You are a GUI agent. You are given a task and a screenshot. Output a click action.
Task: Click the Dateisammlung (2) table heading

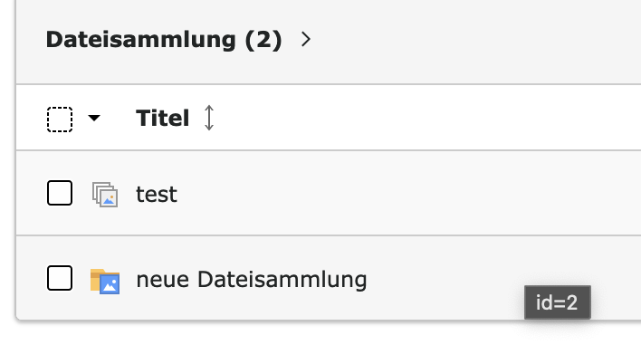point(164,40)
